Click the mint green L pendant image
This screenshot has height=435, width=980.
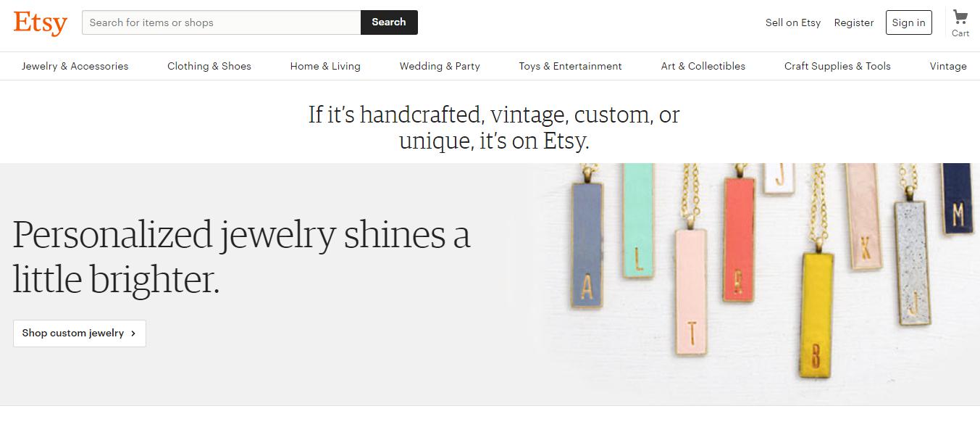(638, 221)
